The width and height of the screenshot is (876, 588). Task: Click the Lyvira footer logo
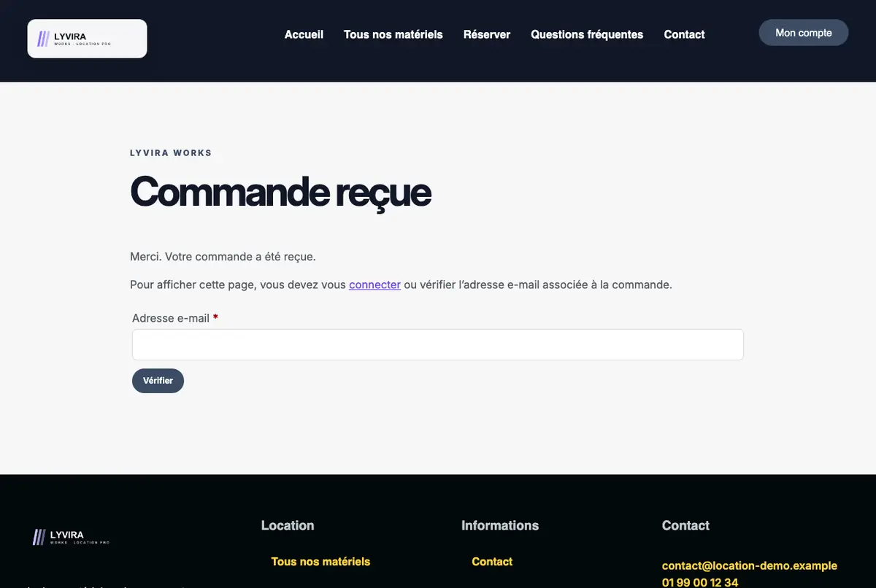[x=71, y=538]
